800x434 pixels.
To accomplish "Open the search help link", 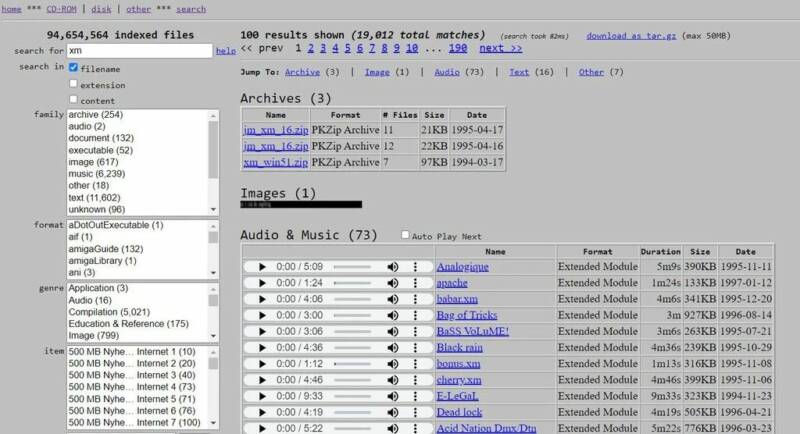I will [226, 51].
